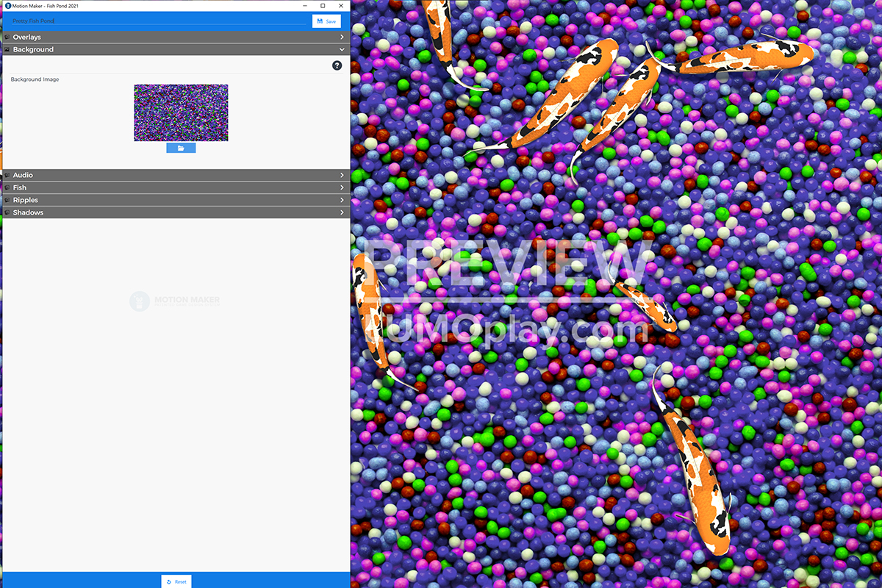Save the Pretty Fish Pond project
The image size is (882, 588).
point(326,21)
